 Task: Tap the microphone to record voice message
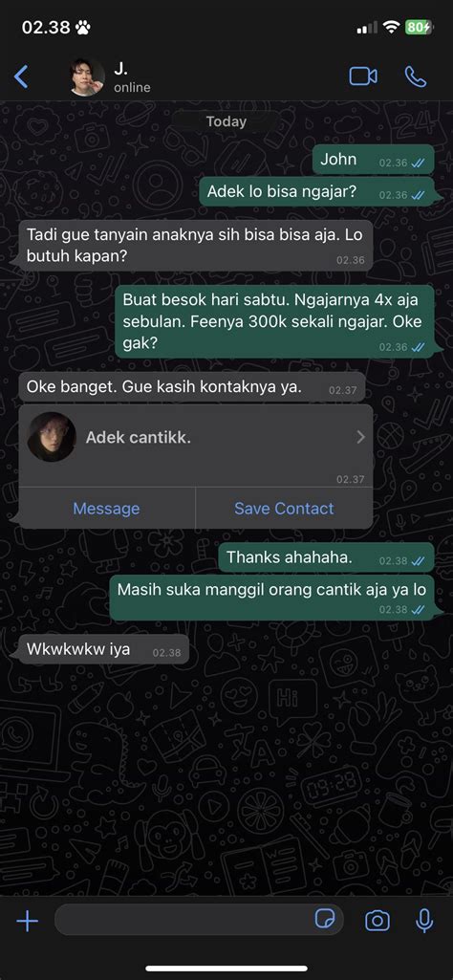coord(425,921)
